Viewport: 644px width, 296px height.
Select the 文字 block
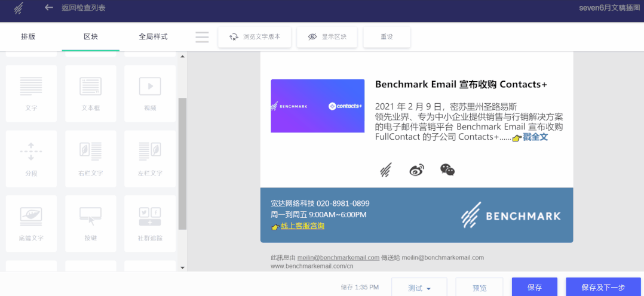pyautogui.click(x=31, y=94)
